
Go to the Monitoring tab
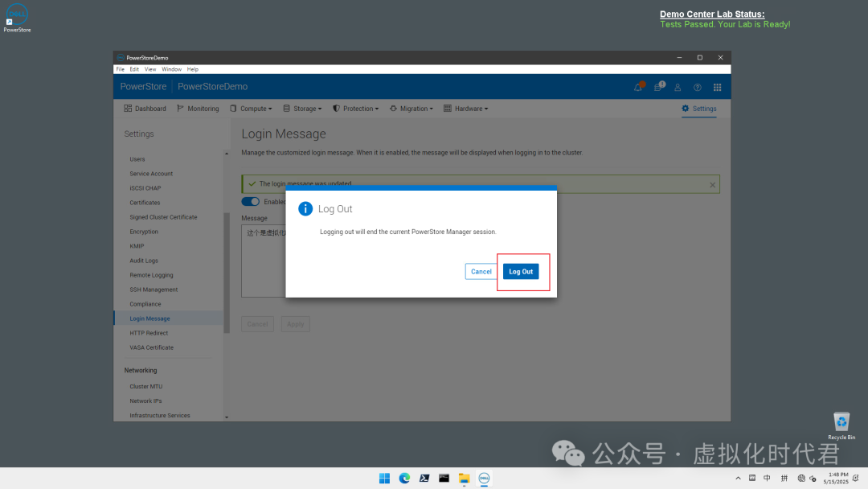[x=198, y=109]
